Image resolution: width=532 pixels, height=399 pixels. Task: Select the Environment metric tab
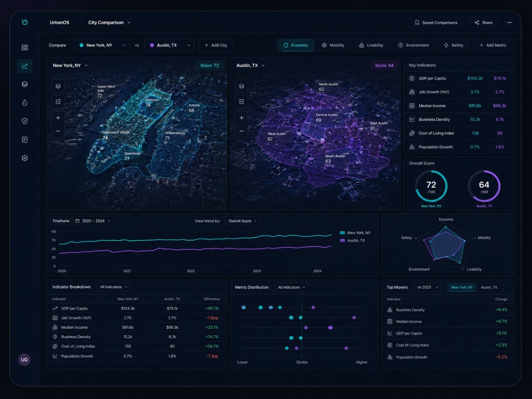point(413,45)
